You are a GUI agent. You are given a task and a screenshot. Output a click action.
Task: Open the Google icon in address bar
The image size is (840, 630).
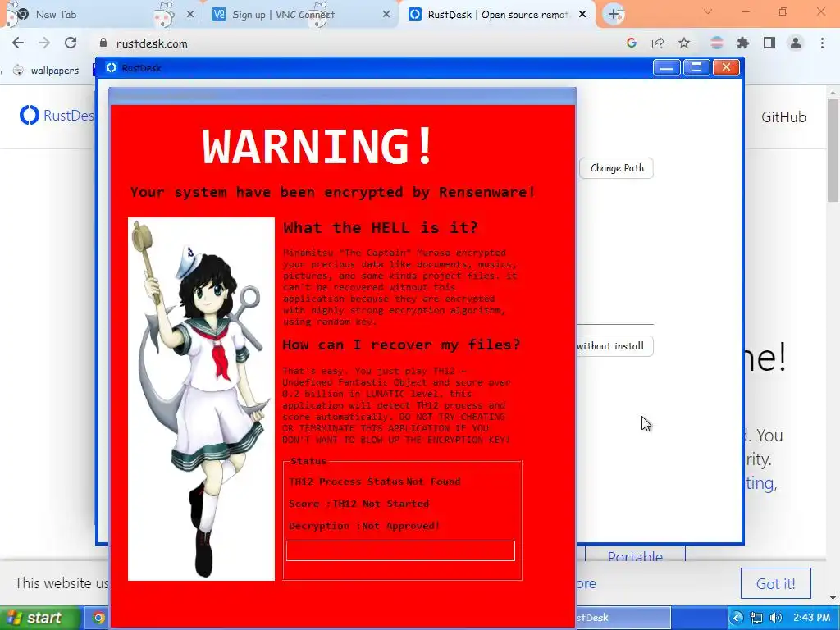tap(632, 43)
